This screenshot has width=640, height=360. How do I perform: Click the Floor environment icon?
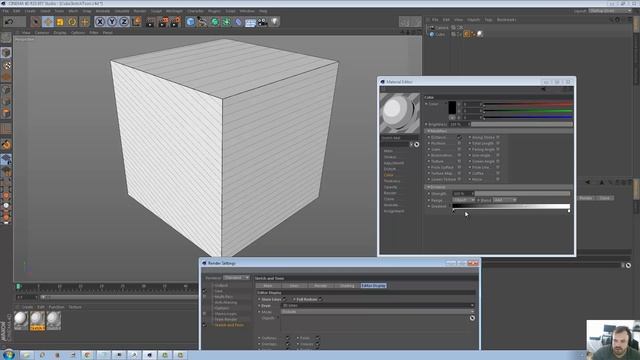click(x=250, y=22)
